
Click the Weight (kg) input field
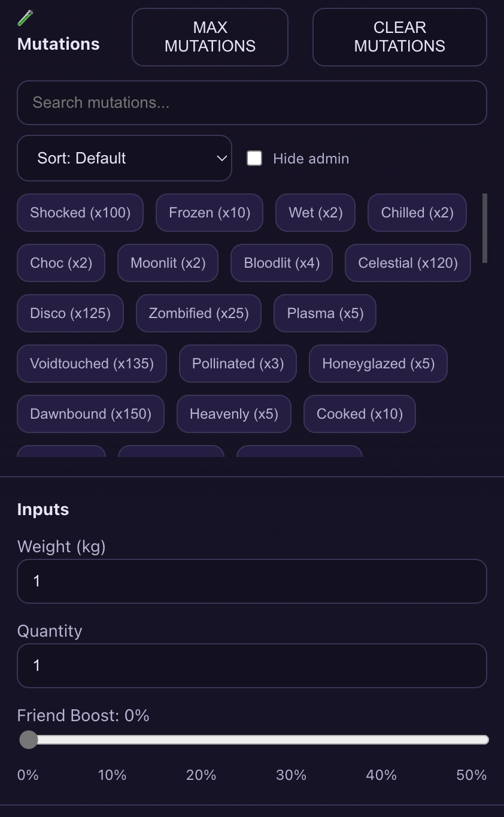click(251, 581)
